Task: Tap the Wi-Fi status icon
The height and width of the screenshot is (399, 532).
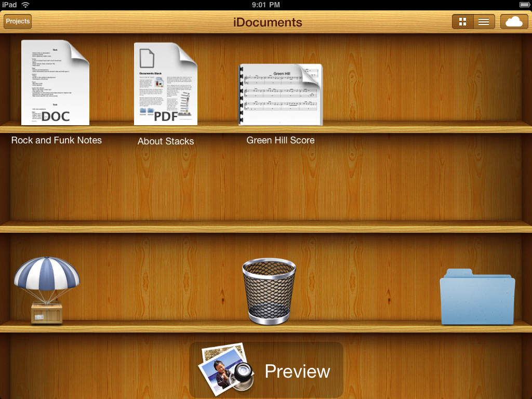Action: coord(25,5)
